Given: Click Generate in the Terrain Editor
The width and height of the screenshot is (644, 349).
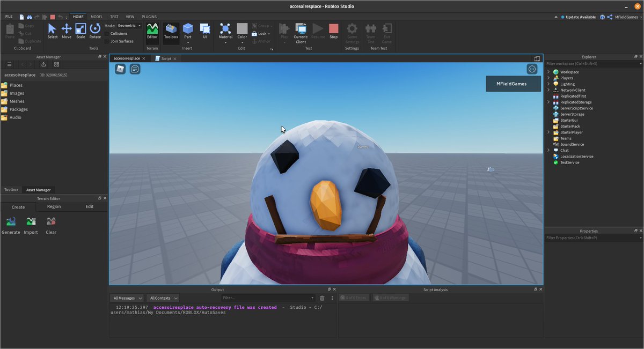Looking at the screenshot, I should pyautogui.click(x=11, y=226).
